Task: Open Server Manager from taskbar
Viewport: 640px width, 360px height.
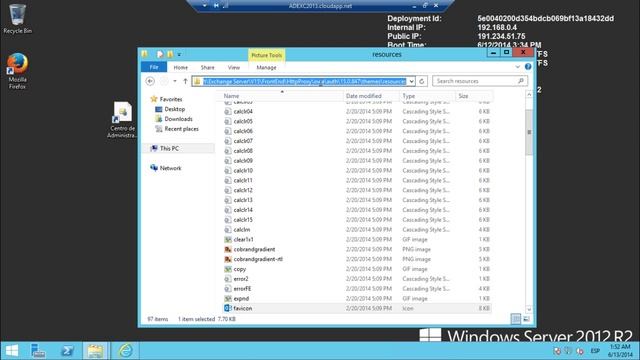Action: pos(38,351)
